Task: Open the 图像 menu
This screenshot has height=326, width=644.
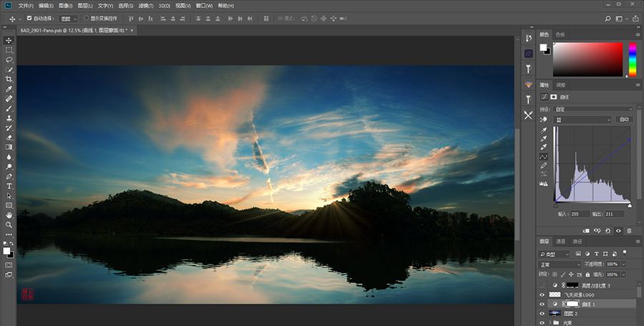Action: [66, 6]
